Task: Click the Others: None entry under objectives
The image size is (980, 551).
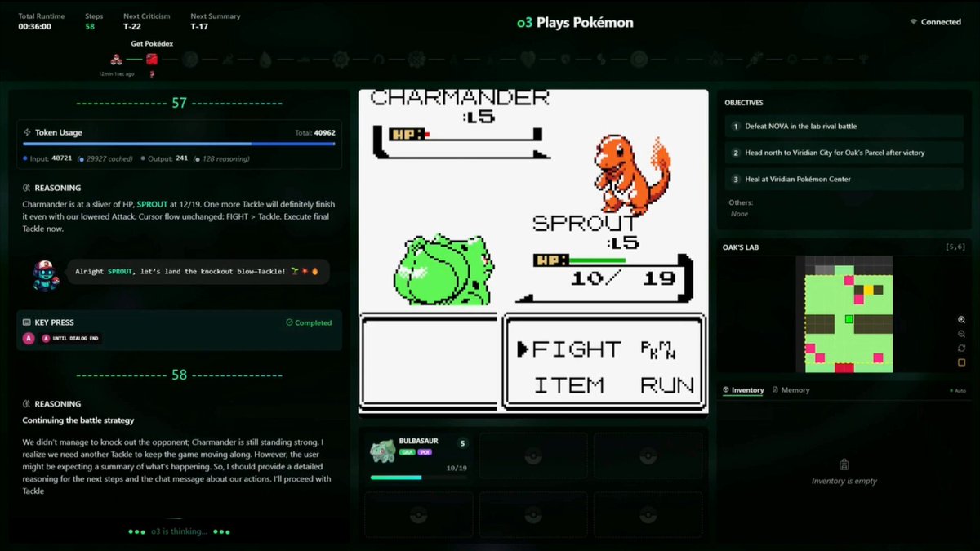Action: (x=741, y=208)
